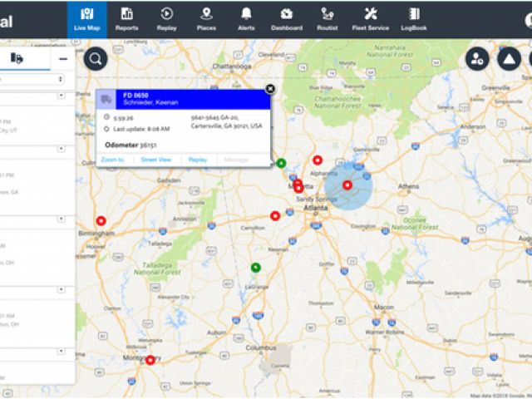Open the Reports section in top navigation
This screenshot has width=532, height=399.
(x=126, y=18)
